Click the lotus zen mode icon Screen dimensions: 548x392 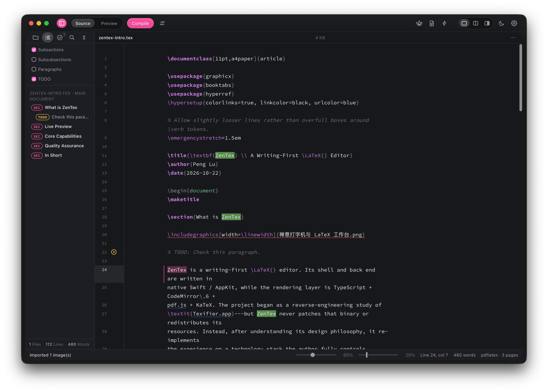click(x=419, y=23)
